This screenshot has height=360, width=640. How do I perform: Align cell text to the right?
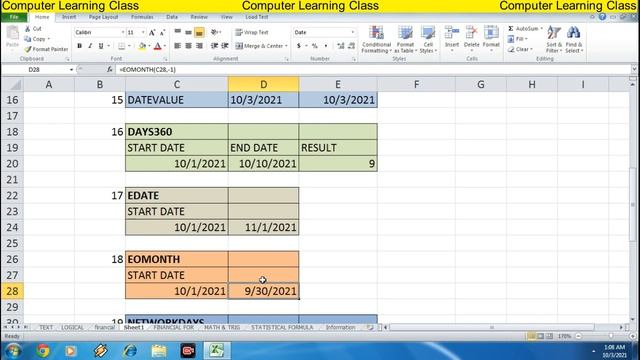(199, 46)
